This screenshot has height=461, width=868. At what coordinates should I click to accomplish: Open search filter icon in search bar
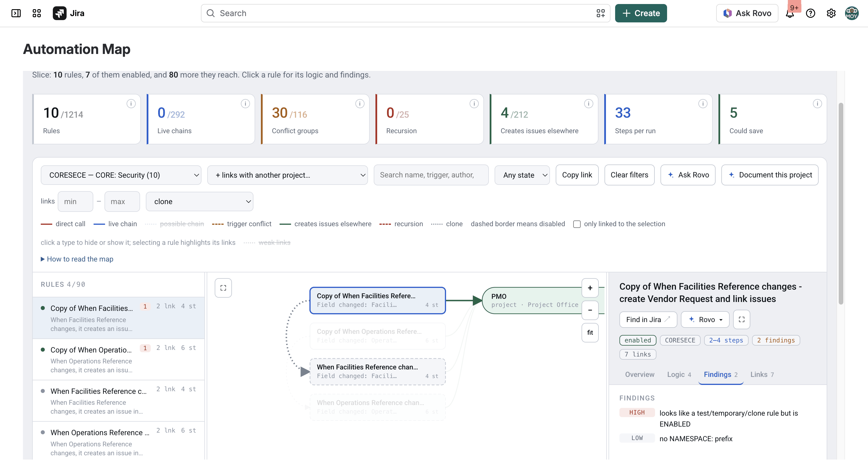(x=600, y=13)
